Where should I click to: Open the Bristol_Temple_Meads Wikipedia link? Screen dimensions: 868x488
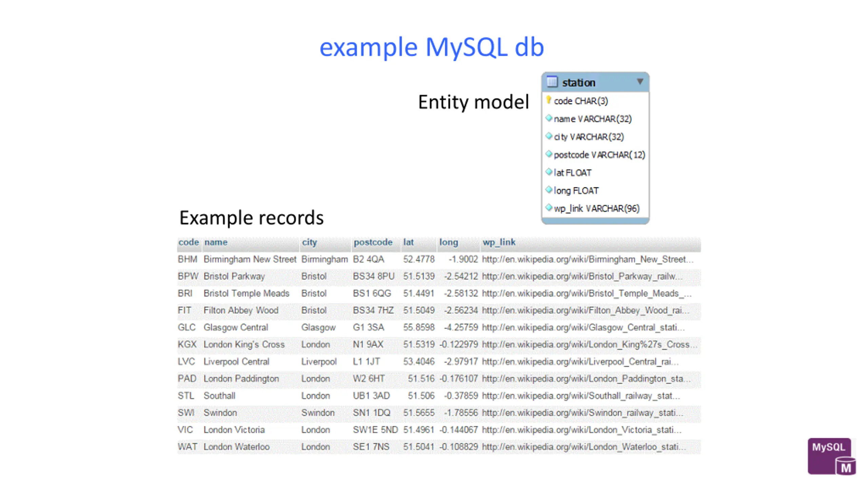coord(587,293)
